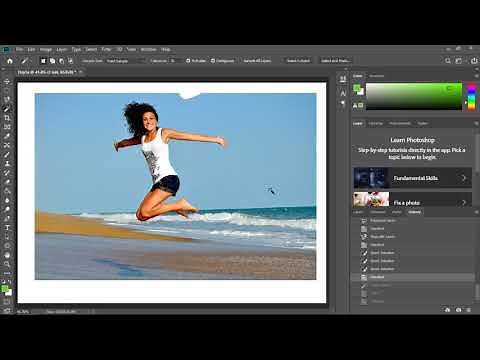
Task: Select the Crop tool
Action: coord(7,118)
